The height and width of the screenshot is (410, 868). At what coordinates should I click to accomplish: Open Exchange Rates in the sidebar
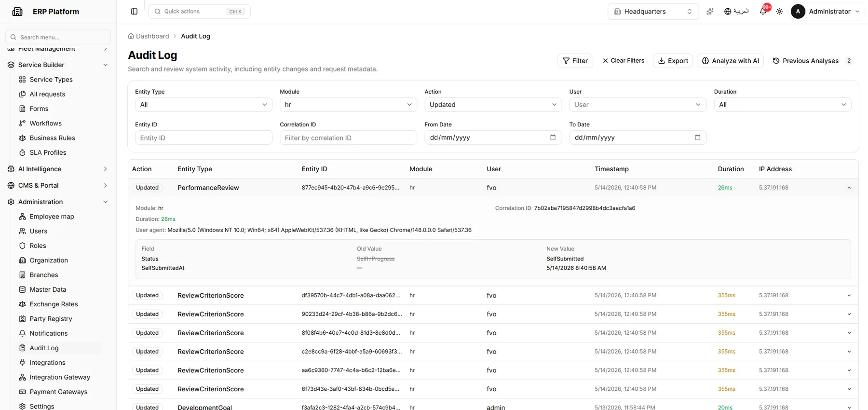tap(54, 304)
